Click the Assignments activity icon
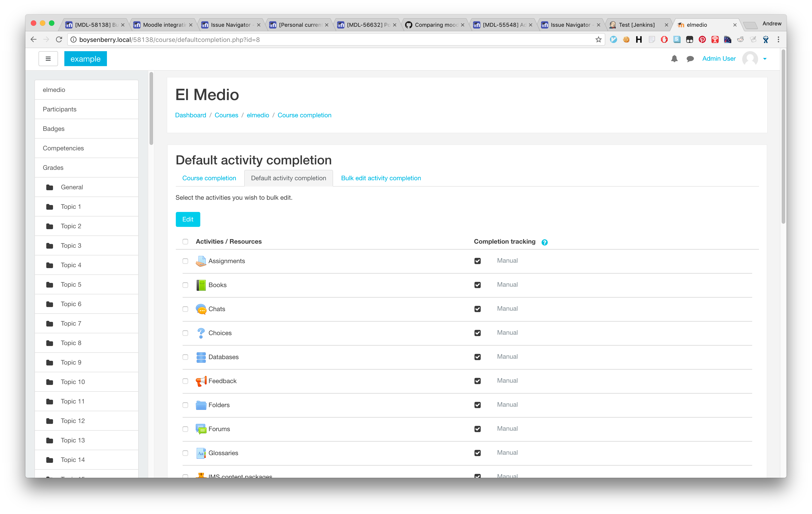Screen dimensions: 812x514 tap(201, 261)
